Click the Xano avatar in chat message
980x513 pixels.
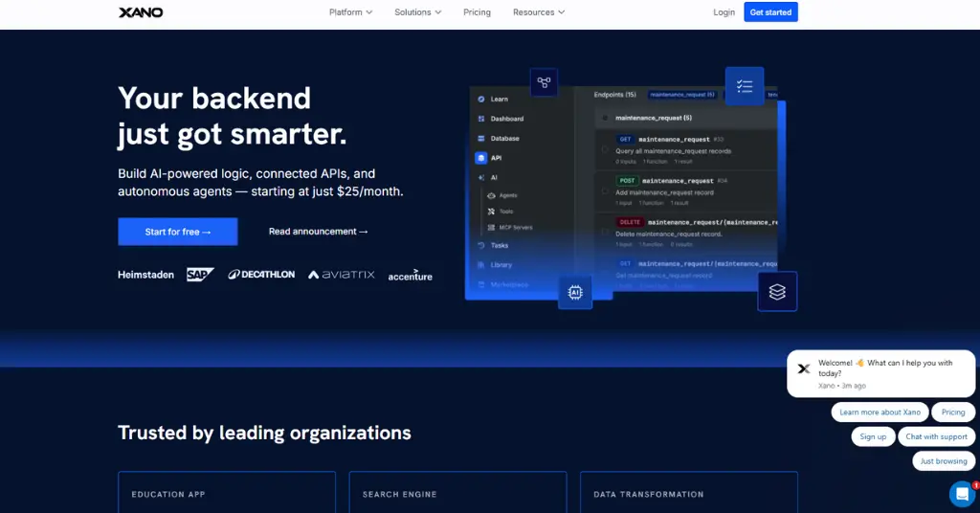pyautogui.click(x=804, y=368)
